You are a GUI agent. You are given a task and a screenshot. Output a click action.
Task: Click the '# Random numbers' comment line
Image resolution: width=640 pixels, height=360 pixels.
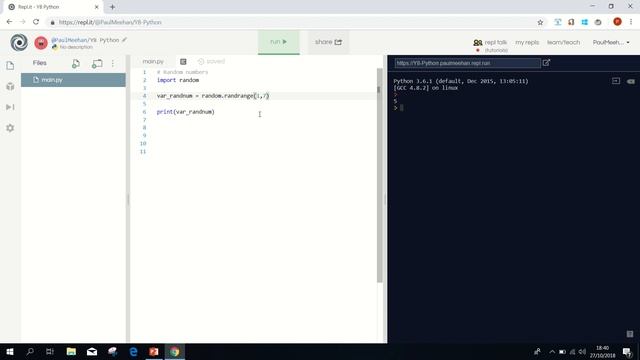tap(182, 72)
